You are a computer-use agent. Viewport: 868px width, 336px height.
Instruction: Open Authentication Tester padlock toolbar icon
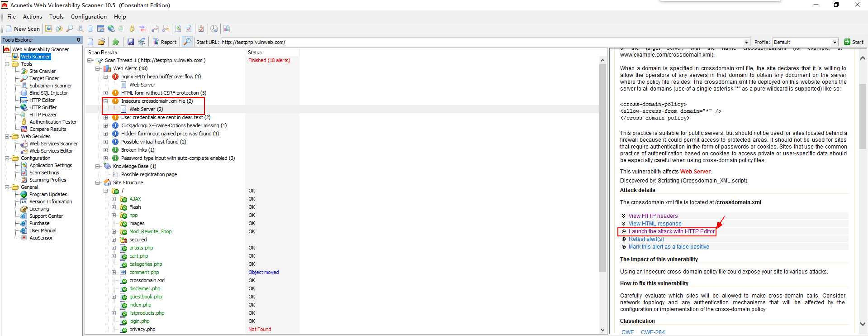[x=132, y=29]
